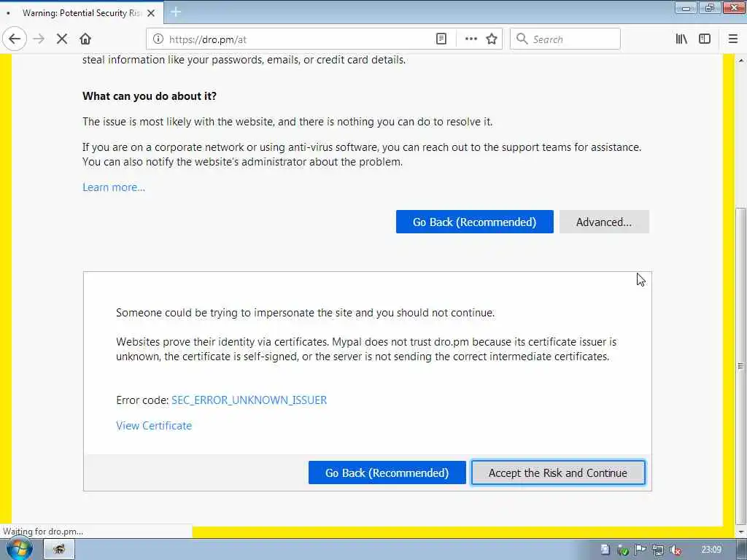Image resolution: width=747 pixels, height=560 pixels.
Task: Click the 23:09 taskbar clock
Action: pyautogui.click(x=711, y=550)
